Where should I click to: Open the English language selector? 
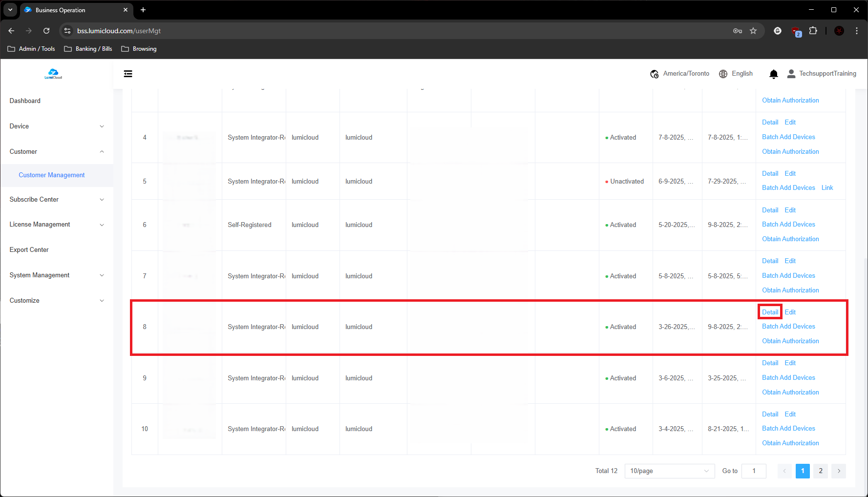pyautogui.click(x=736, y=74)
